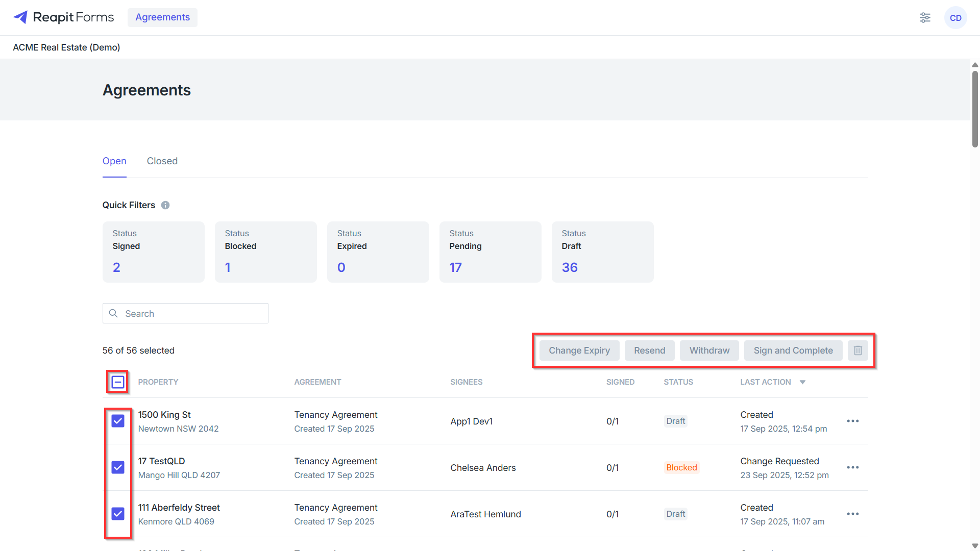Image resolution: width=980 pixels, height=551 pixels.
Task: Click Mango Hill QLD 4207 address text
Action: coord(179,475)
